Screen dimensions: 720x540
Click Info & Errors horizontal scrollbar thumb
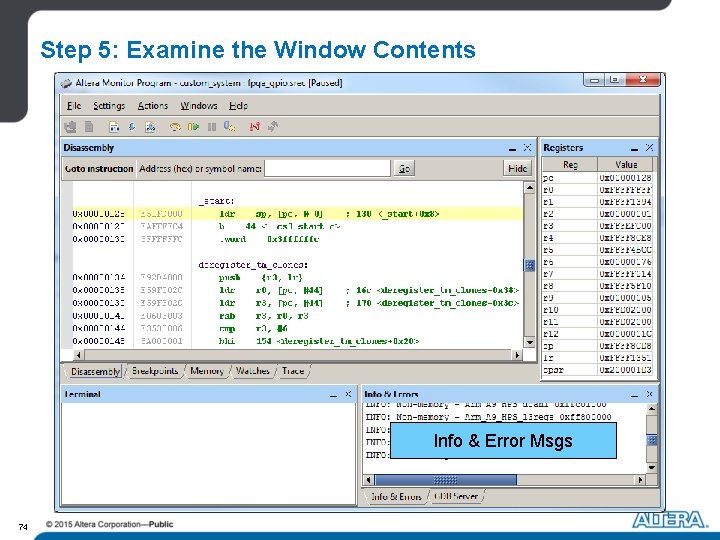click(445, 480)
